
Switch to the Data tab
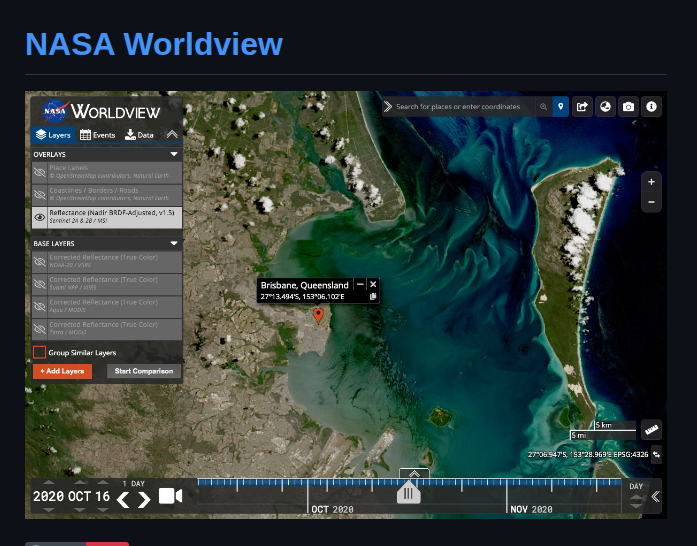tap(139, 135)
